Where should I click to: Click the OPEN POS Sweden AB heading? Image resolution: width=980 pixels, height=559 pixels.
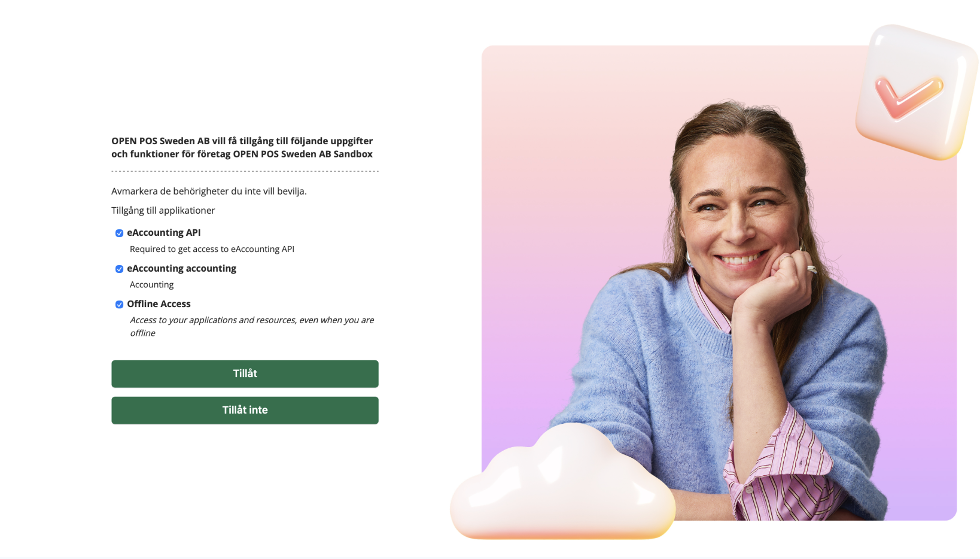coord(242,147)
